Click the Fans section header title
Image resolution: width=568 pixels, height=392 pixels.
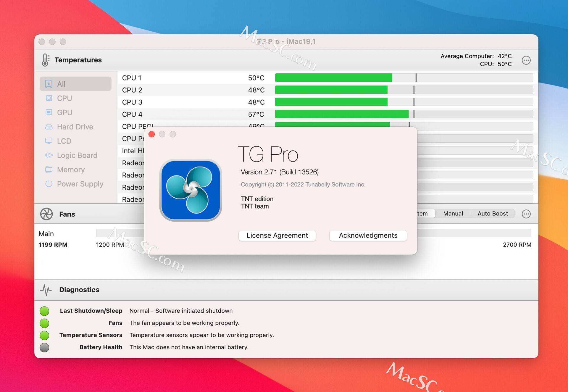point(67,214)
